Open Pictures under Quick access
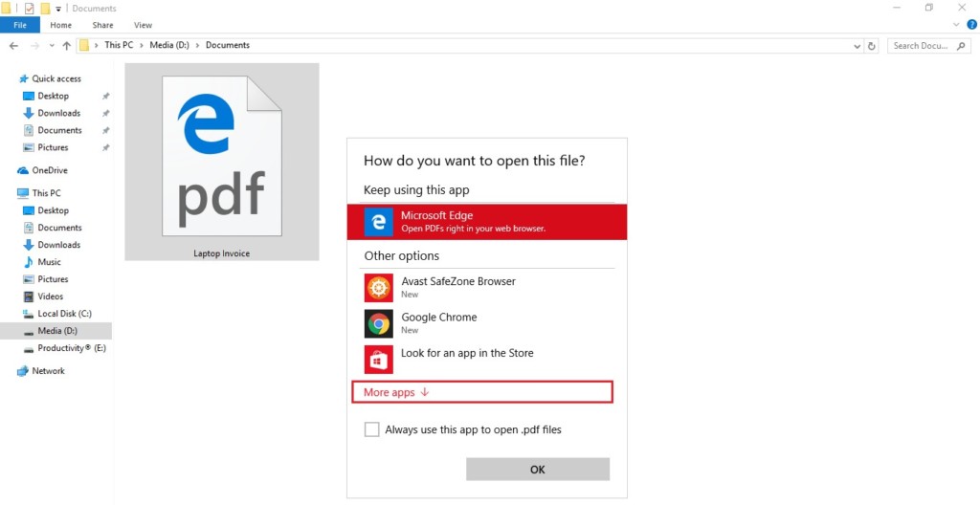The image size is (980, 505). [53, 147]
